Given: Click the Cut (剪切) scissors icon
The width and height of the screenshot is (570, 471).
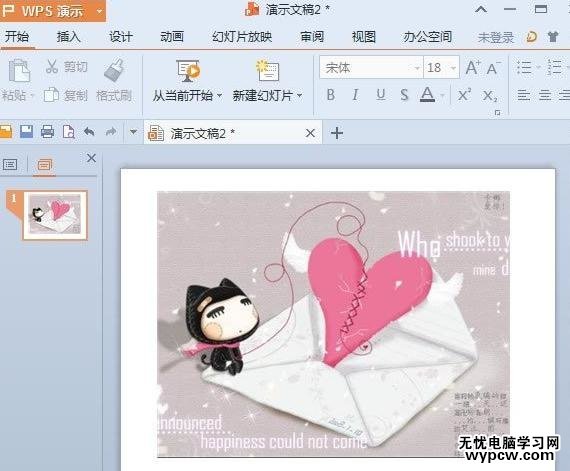Looking at the screenshot, I should [52, 67].
